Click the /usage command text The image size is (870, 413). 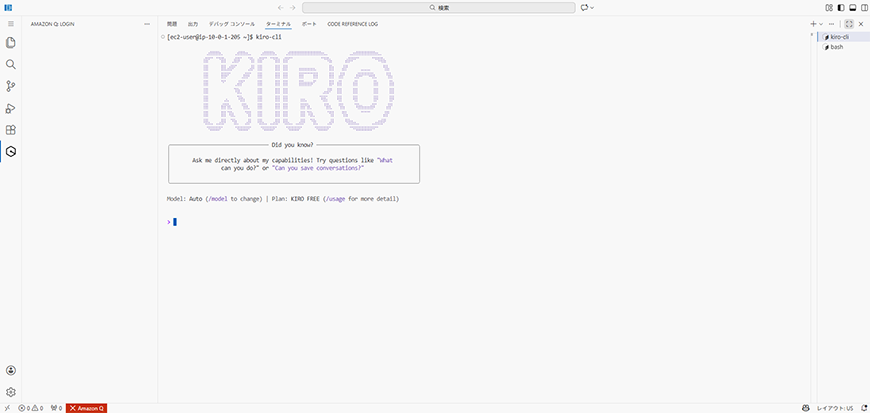coord(335,199)
